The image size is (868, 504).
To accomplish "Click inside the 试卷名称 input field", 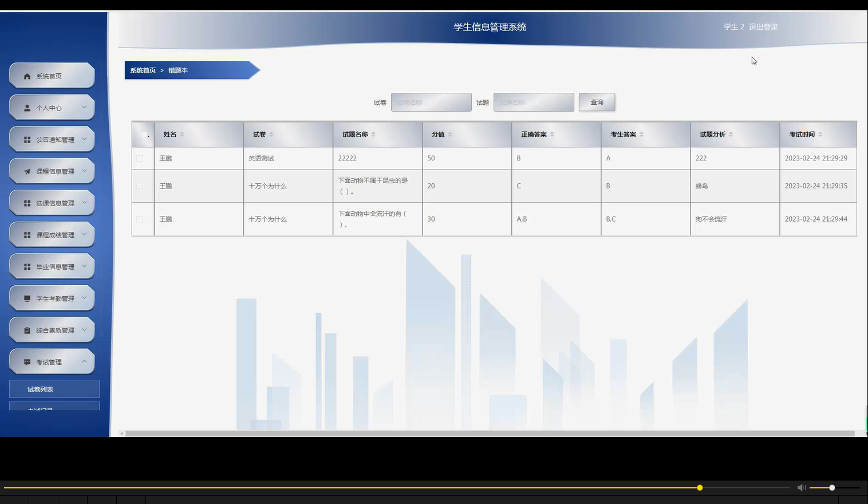I will [431, 102].
